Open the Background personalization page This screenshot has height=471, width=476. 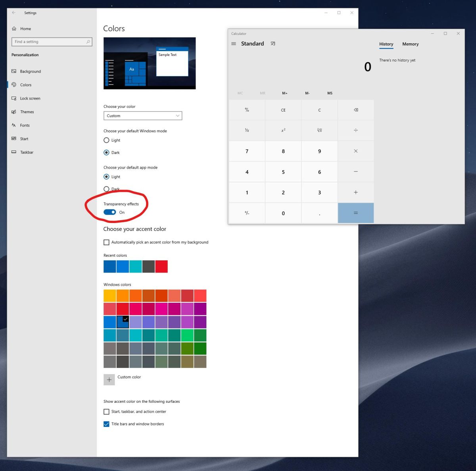pyautogui.click(x=31, y=71)
